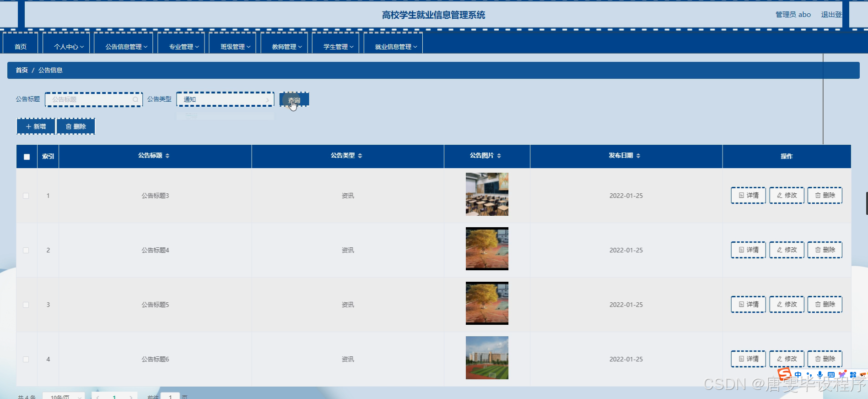Image resolution: width=868 pixels, height=399 pixels.
Task: Focus the 公告标题 search input field
Action: pos(94,99)
